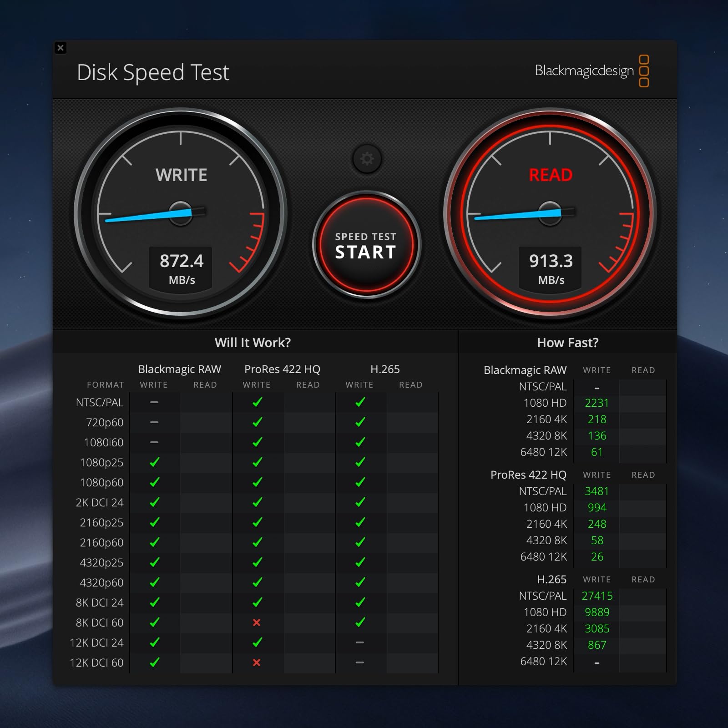Click Blackmagic RAW write checkmark for 8K DCI 24
This screenshot has height=728, width=728.
[x=155, y=602]
